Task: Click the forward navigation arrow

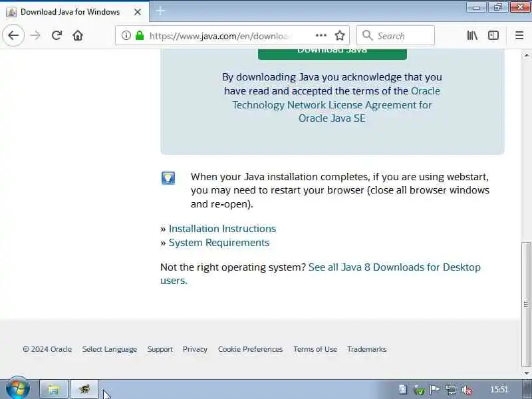Action: click(35, 35)
